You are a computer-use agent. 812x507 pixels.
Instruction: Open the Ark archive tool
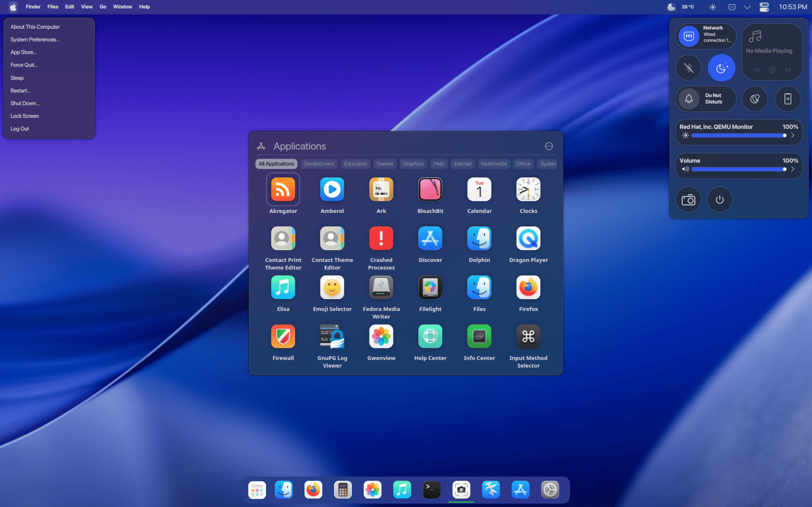381,189
